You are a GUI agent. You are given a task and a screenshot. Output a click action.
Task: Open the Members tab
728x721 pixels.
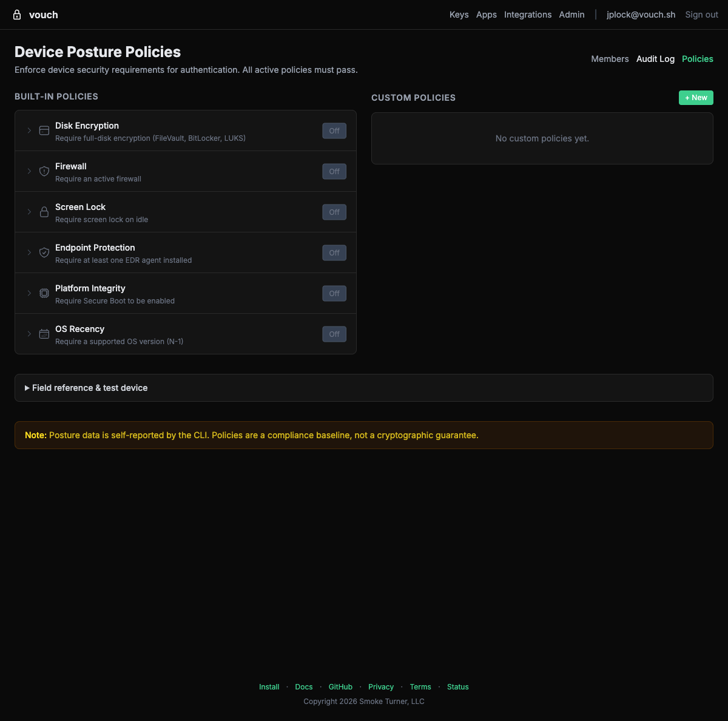click(610, 59)
